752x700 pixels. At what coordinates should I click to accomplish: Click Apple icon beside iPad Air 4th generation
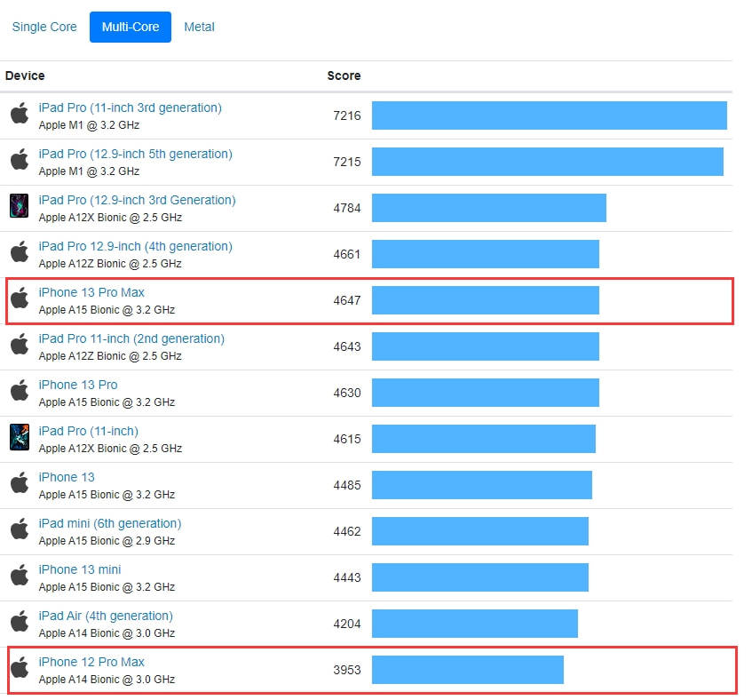(20, 621)
